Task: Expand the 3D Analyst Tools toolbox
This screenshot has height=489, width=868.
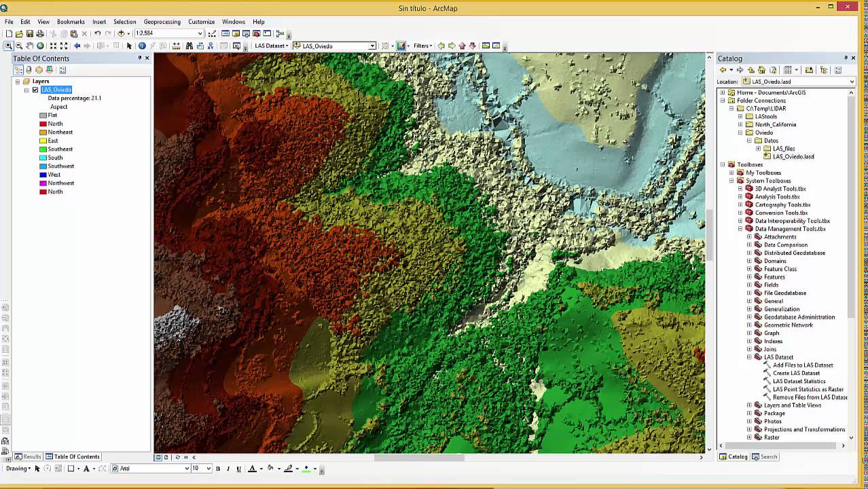Action: click(740, 189)
